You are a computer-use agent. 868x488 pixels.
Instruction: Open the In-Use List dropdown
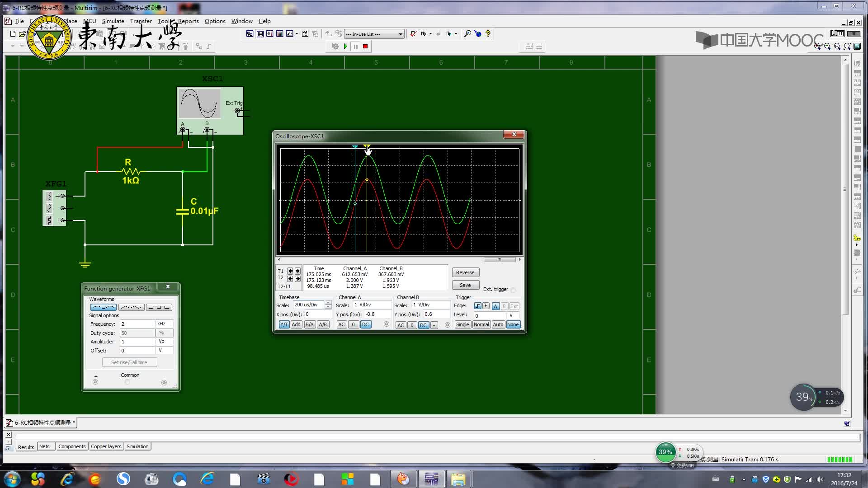[400, 34]
